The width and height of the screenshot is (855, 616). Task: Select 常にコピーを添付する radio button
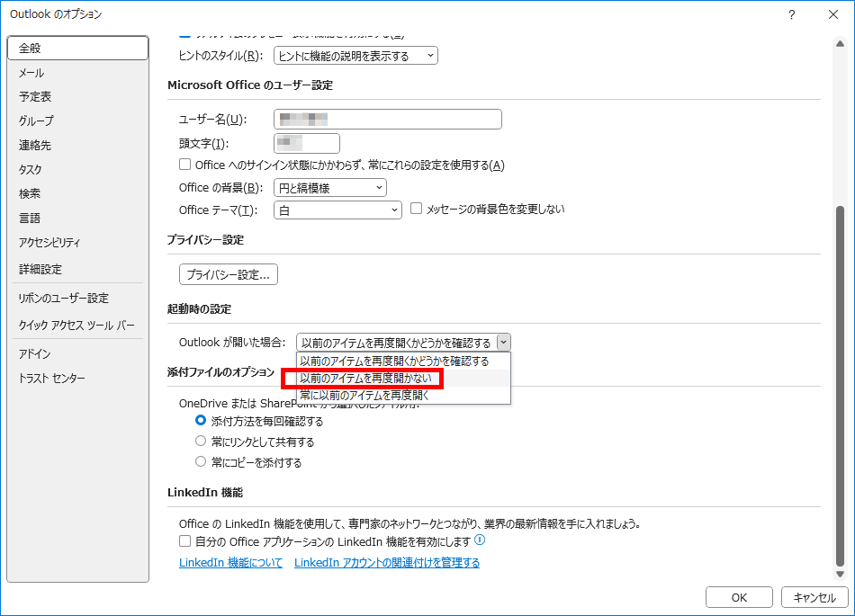201,462
